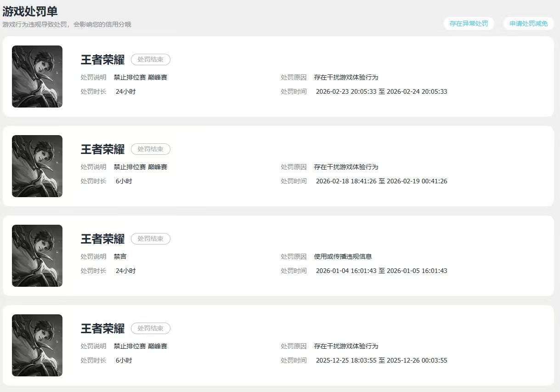Image resolution: width=560 pixels, height=392 pixels.
Task: Open hero avatar on the 2025-12-25 penalty card
Action: tap(37, 345)
